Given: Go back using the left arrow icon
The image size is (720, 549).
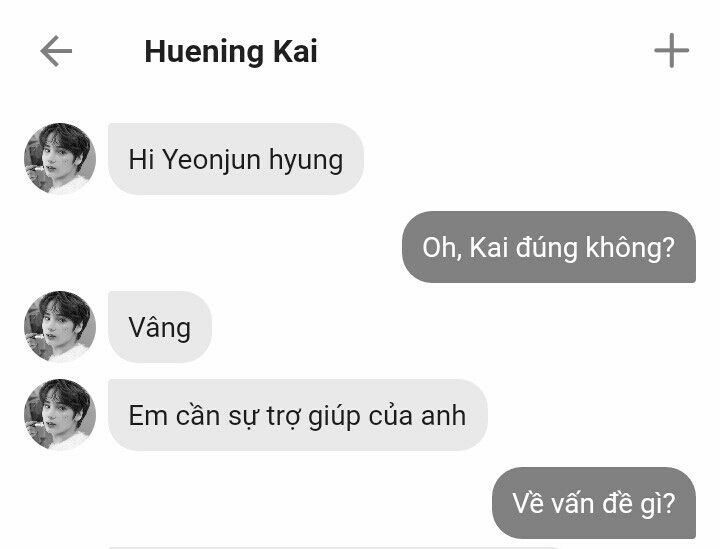Looking at the screenshot, I should pyautogui.click(x=56, y=51).
